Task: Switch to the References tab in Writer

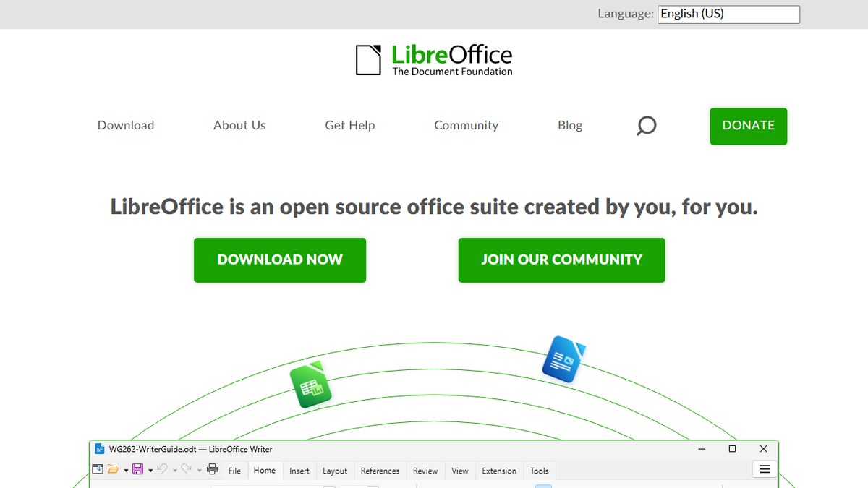Action: point(380,471)
